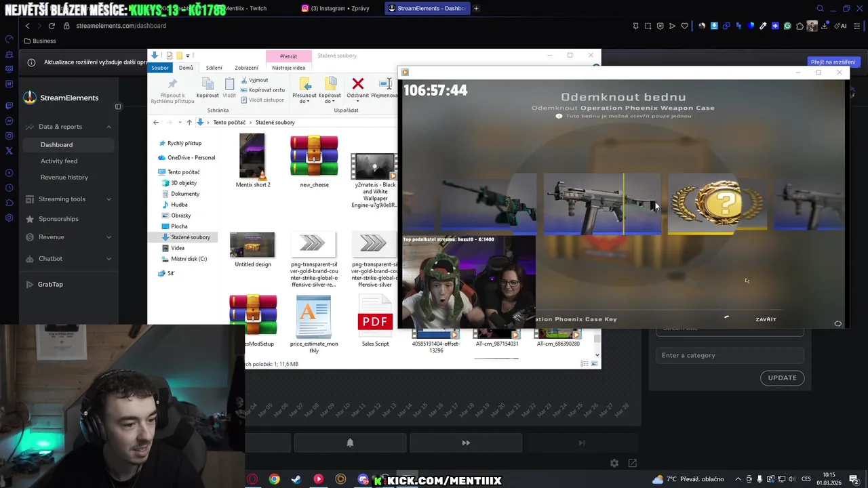Open the activity feed settings gear
Screen dimensions: 868x488
click(614, 463)
